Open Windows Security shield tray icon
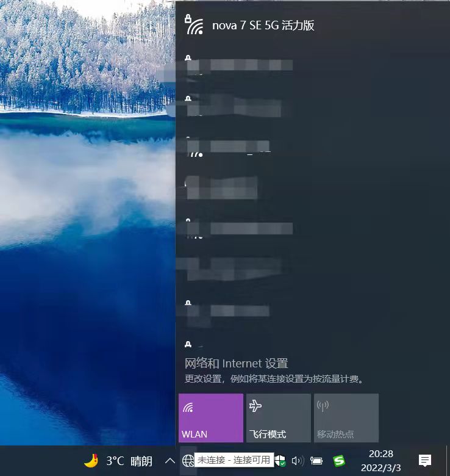Screen dimensions: 450x476 (x=280, y=461)
